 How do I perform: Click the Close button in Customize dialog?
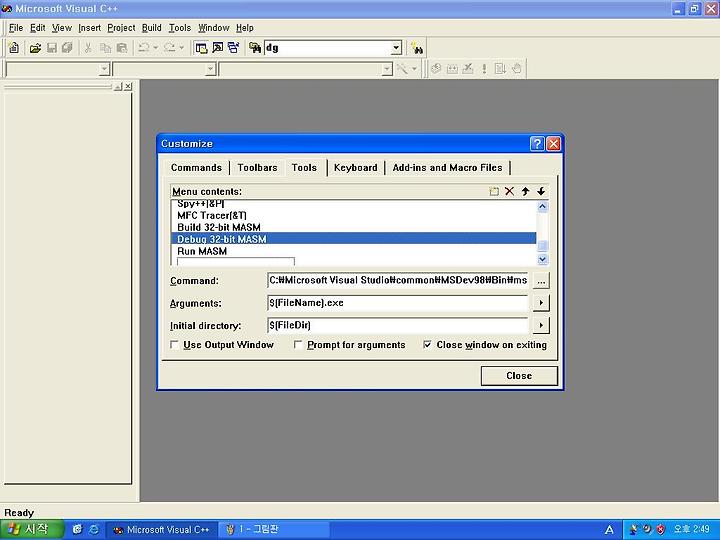[x=519, y=376]
